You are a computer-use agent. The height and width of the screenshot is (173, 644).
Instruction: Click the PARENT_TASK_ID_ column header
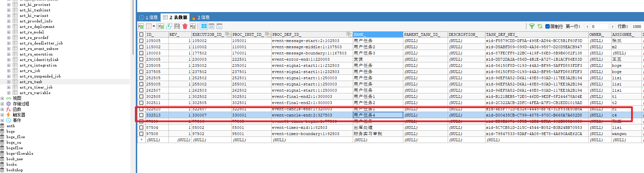(x=425, y=34)
